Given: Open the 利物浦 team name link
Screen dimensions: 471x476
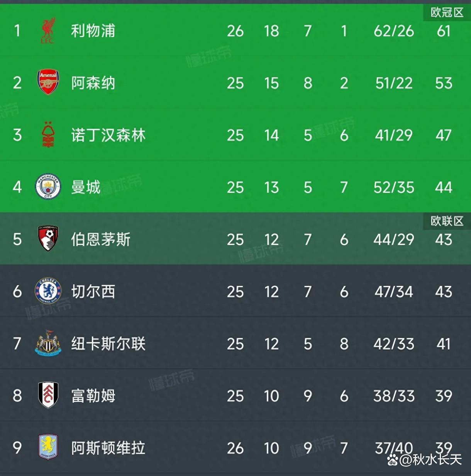Looking at the screenshot, I should (x=93, y=31).
